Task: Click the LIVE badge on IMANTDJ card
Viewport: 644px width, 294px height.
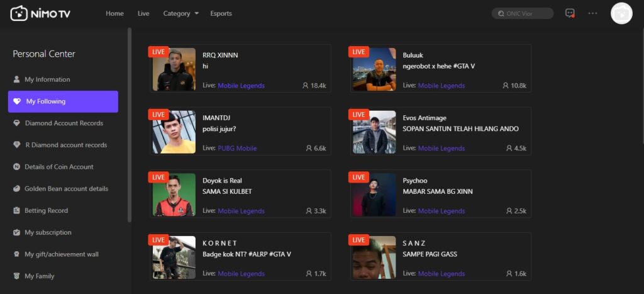Action: pos(158,115)
